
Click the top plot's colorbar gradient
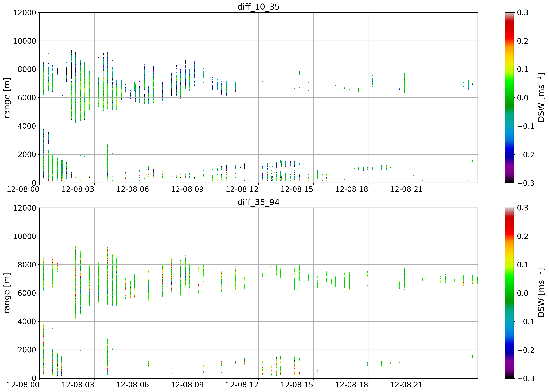[x=509, y=97]
